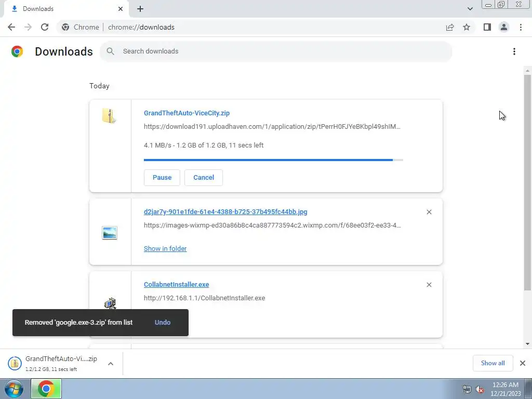Open the d2jar7y jpg file link

point(225,212)
